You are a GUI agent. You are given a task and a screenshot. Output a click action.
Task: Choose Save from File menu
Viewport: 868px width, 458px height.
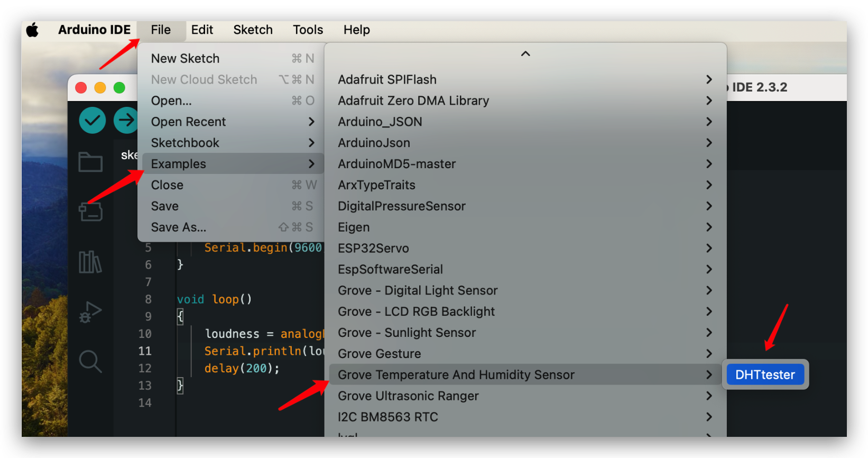[232, 206]
